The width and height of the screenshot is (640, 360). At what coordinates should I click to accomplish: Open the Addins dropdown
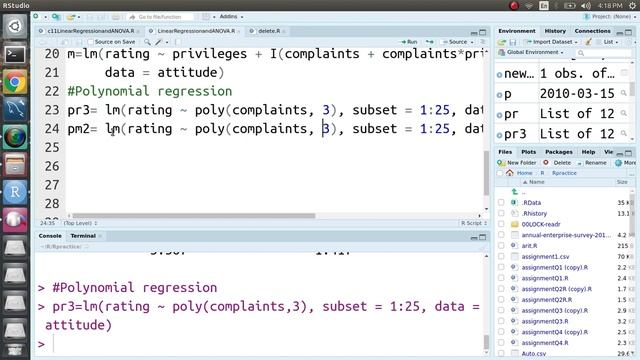(231, 17)
